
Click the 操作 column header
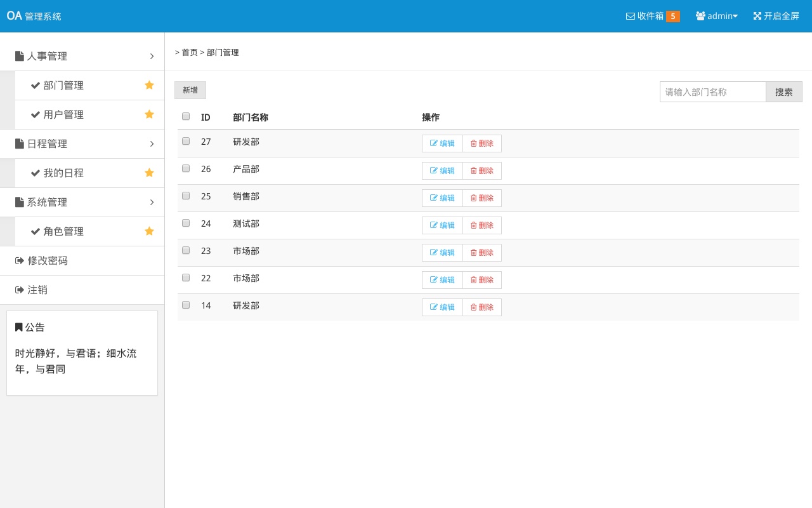[431, 117]
